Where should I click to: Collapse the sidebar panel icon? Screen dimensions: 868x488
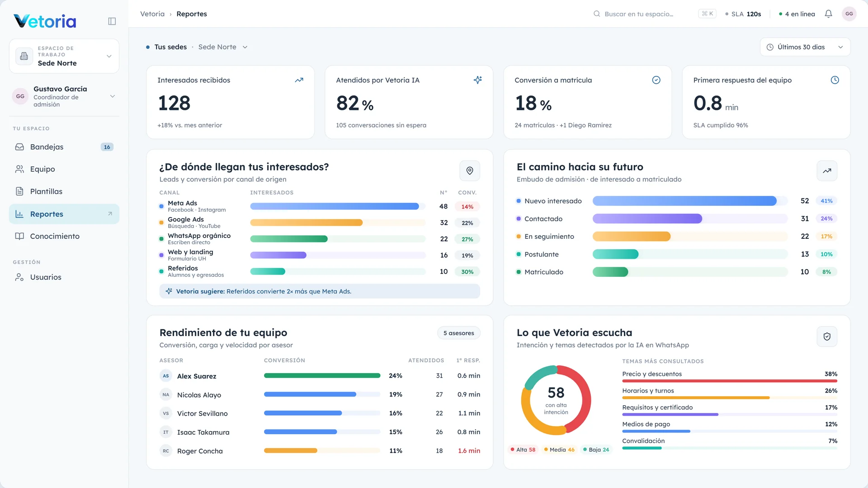click(x=112, y=21)
